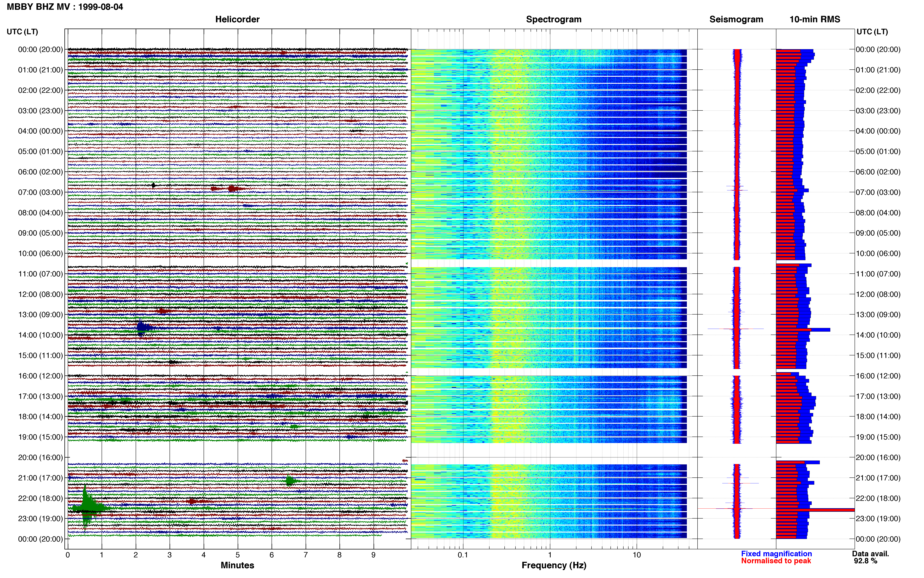Screen dimensions: 924x578
Task: Click the '3' tick on the Minutes axis
Action: tap(170, 555)
